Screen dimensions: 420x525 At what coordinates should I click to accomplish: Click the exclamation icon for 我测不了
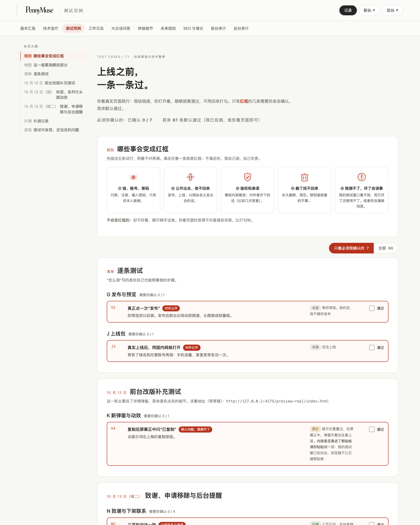click(362, 177)
